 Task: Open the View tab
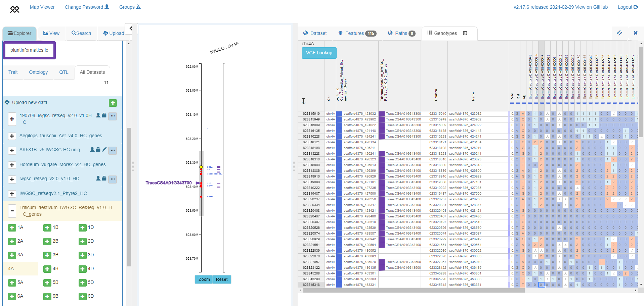[51, 33]
